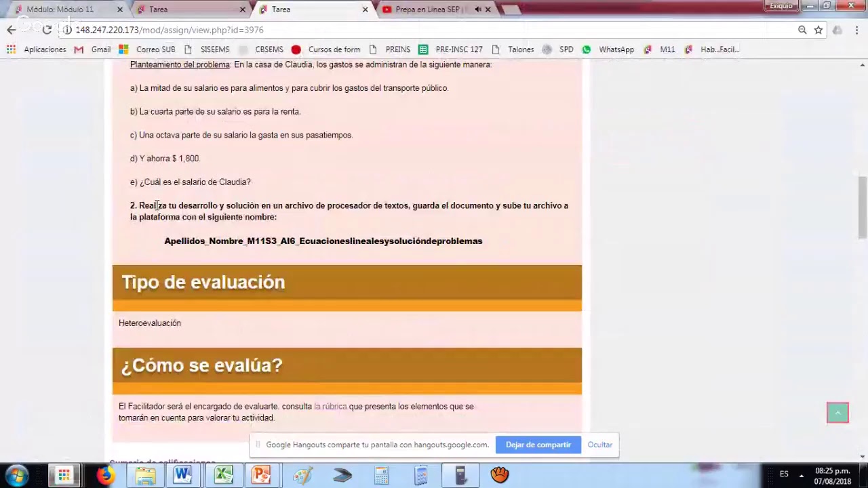Open the la rúbrica link
868x488 pixels.
coord(330,407)
